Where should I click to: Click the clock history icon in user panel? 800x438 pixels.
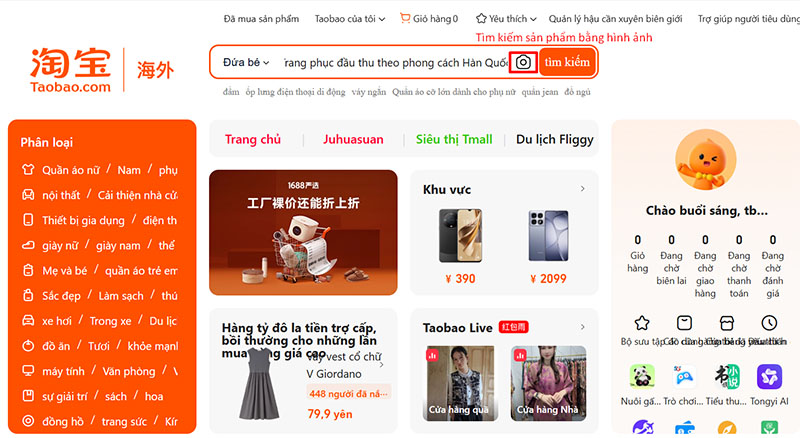(x=769, y=323)
